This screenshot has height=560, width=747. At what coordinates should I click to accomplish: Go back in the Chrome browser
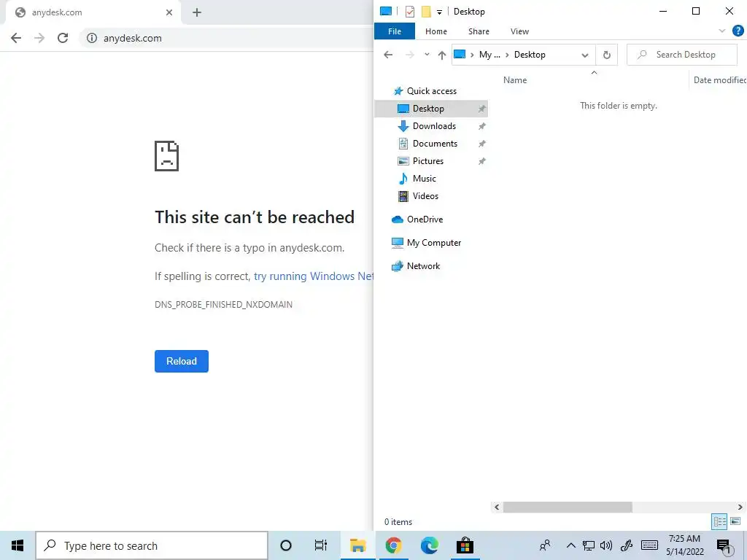click(16, 38)
